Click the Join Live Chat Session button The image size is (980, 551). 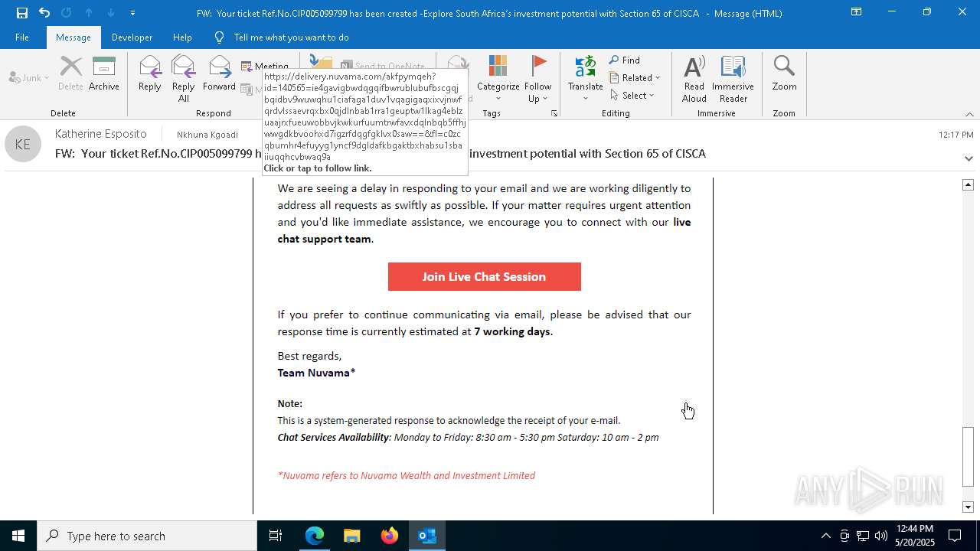pyautogui.click(x=485, y=277)
